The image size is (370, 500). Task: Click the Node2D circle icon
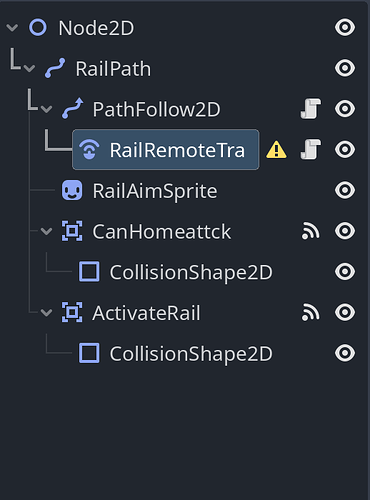(x=38, y=27)
